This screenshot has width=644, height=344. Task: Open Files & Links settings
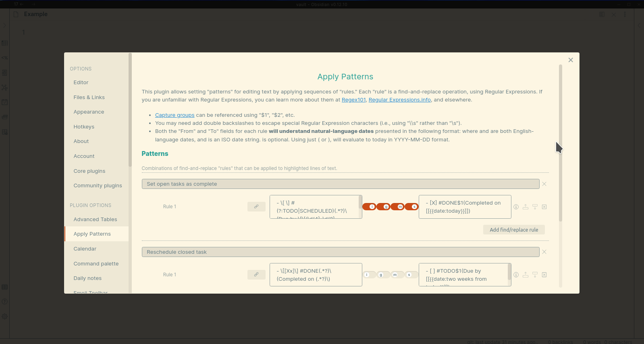(96, 97)
